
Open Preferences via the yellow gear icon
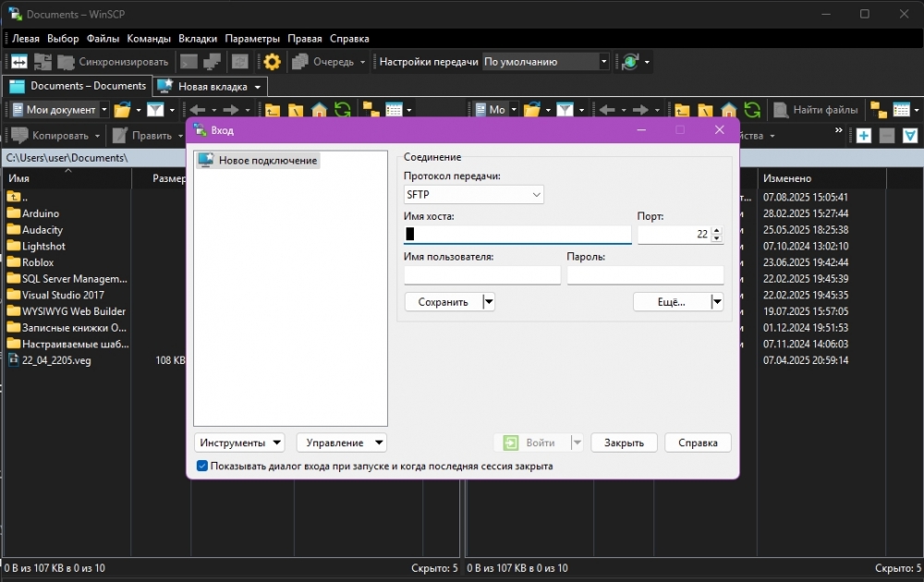click(x=272, y=61)
